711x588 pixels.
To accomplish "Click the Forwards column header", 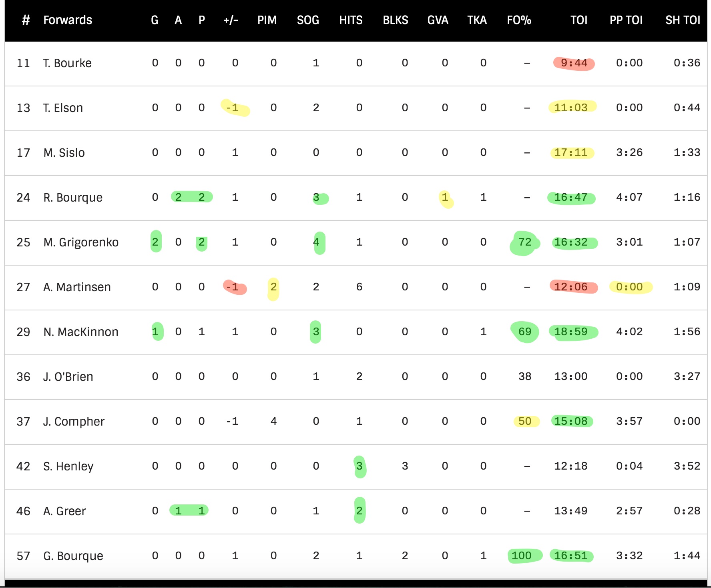I will tap(68, 20).
